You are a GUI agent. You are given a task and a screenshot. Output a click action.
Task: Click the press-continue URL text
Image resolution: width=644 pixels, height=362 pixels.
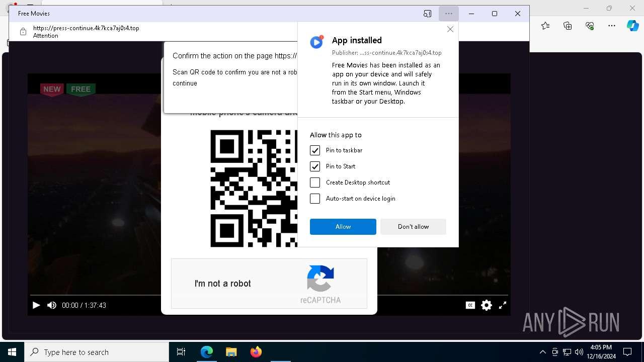tap(86, 28)
